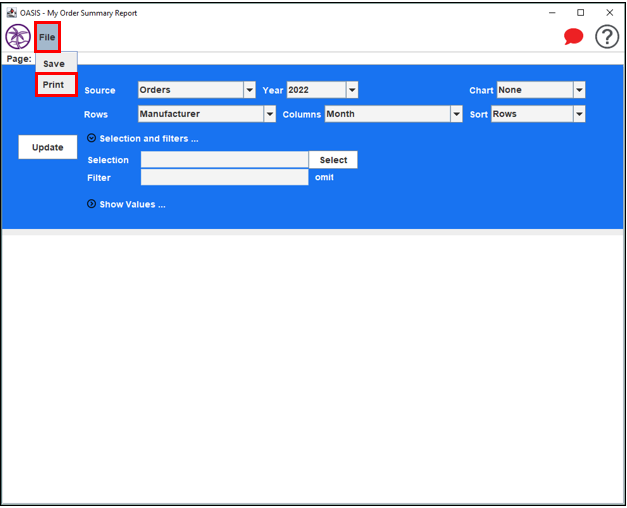
Task: Open the Sort dropdown showing Rows
Action: click(538, 114)
